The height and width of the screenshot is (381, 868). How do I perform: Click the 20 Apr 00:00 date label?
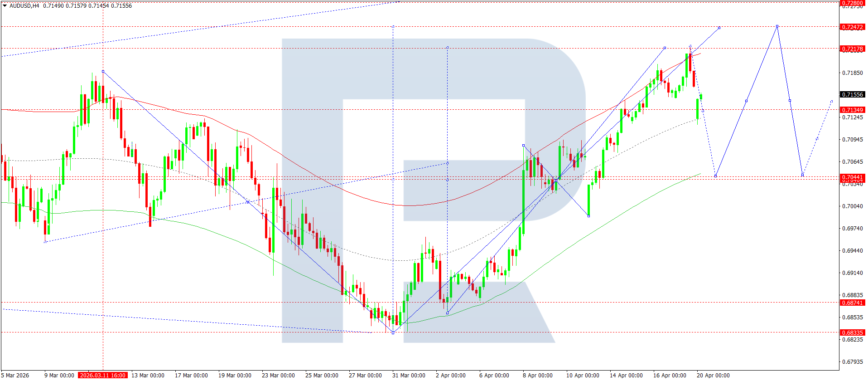click(x=713, y=375)
